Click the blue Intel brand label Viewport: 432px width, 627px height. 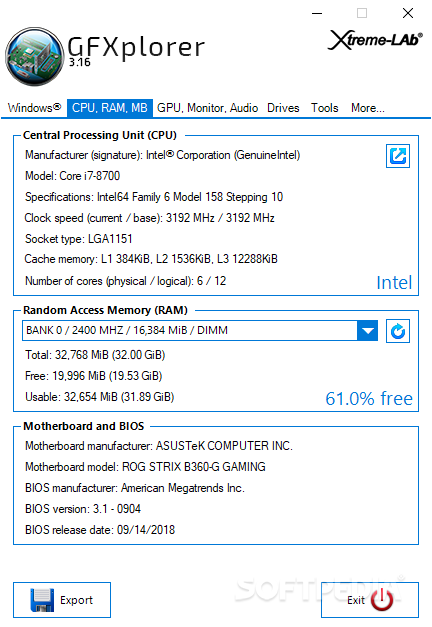tap(394, 283)
